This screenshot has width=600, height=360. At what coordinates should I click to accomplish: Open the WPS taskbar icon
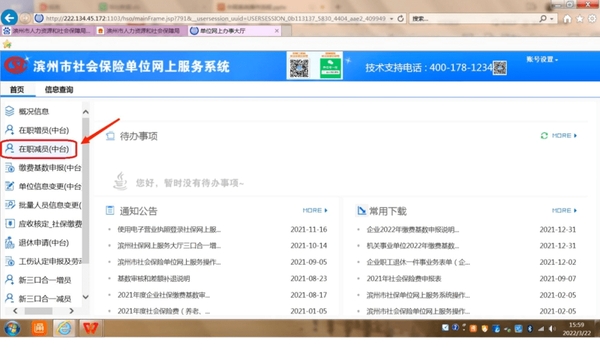point(91,328)
